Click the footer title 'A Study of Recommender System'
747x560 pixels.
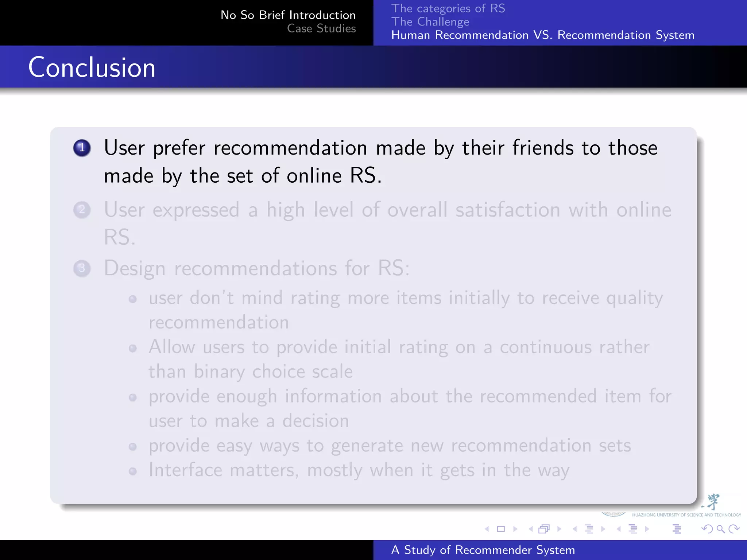(x=483, y=550)
